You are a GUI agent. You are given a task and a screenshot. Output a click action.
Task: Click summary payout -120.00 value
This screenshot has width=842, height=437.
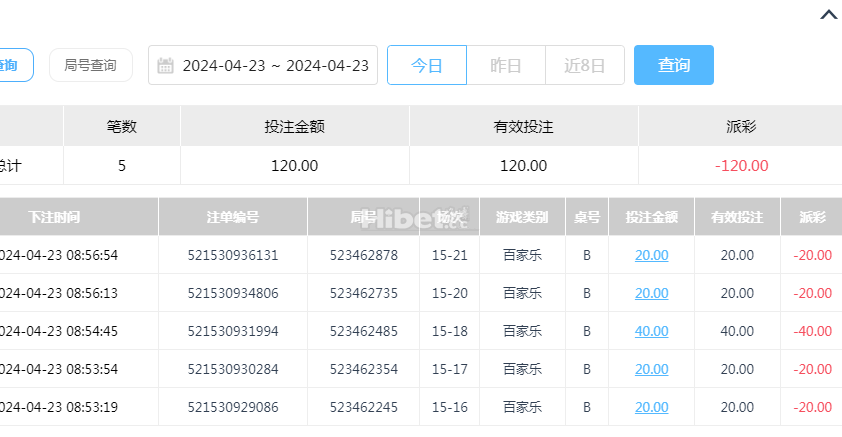point(742,165)
